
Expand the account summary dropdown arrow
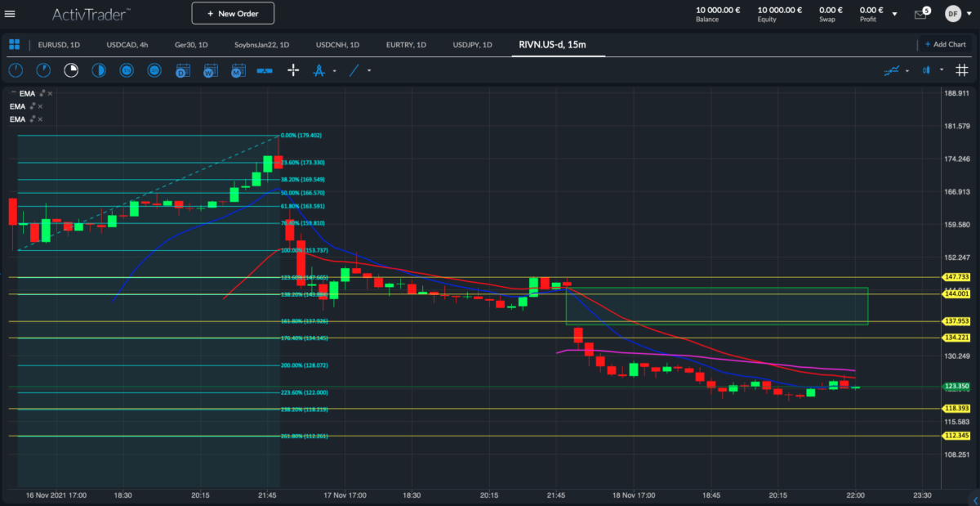894,15
